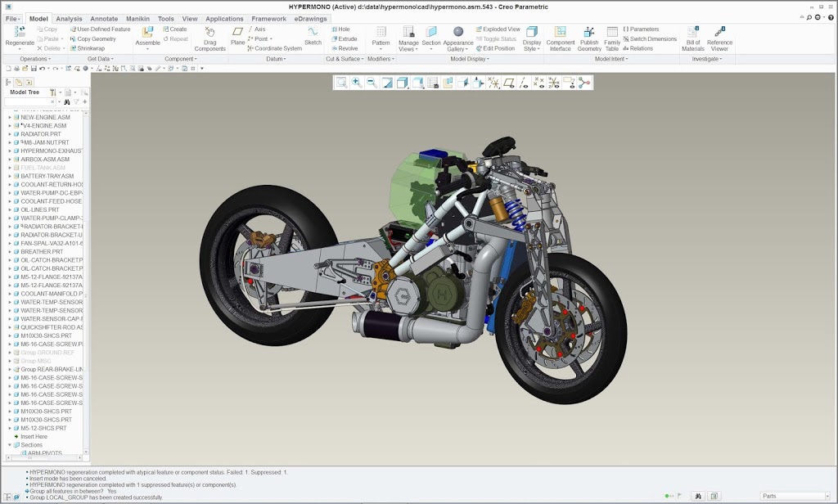Expand the NEW-ENGINE.ASM tree node
The height and width of the screenshot is (504, 838).
pyautogui.click(x=10, y=117)
